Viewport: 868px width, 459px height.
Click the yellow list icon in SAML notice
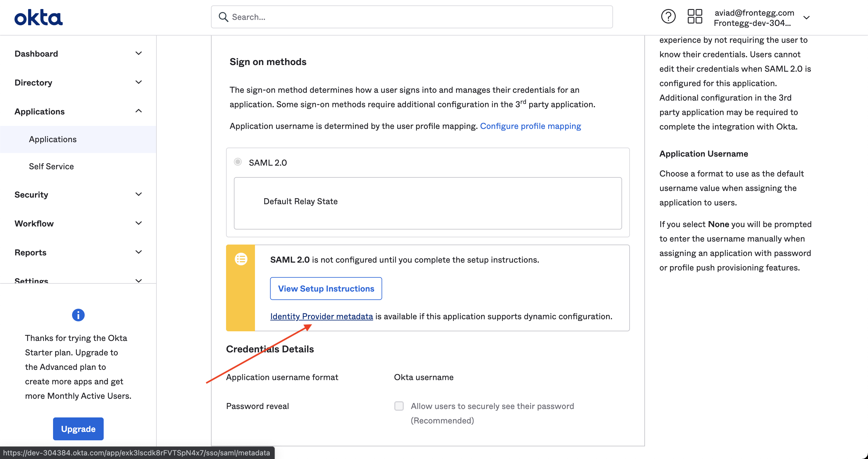pyautogui.click(x=241, y=259)
